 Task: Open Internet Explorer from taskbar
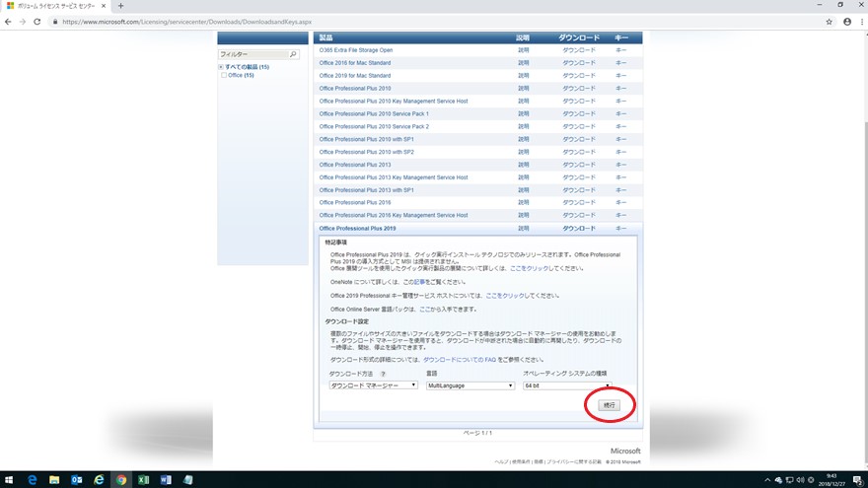click(x=99, y=480)
